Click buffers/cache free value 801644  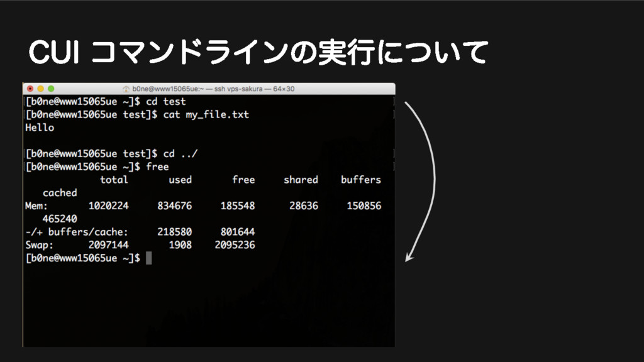(238, 232)
